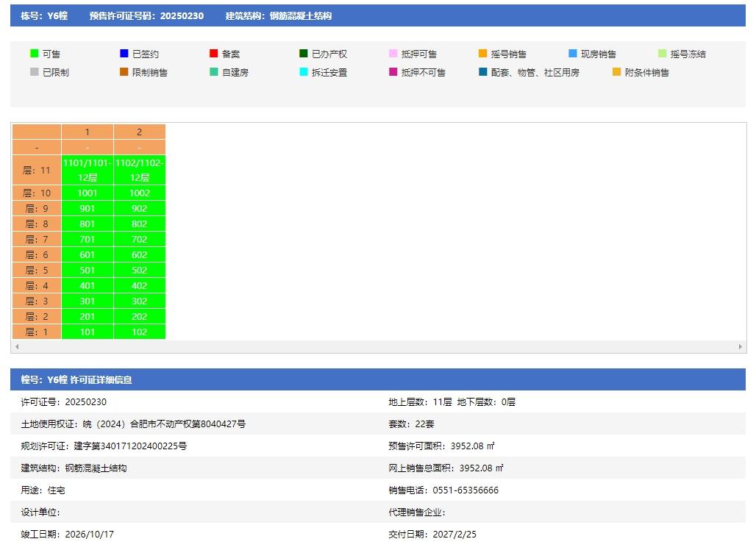Viewport: 756px width, 550px height.
Task: Open unit 902 details
Action: tap(139, 209)
